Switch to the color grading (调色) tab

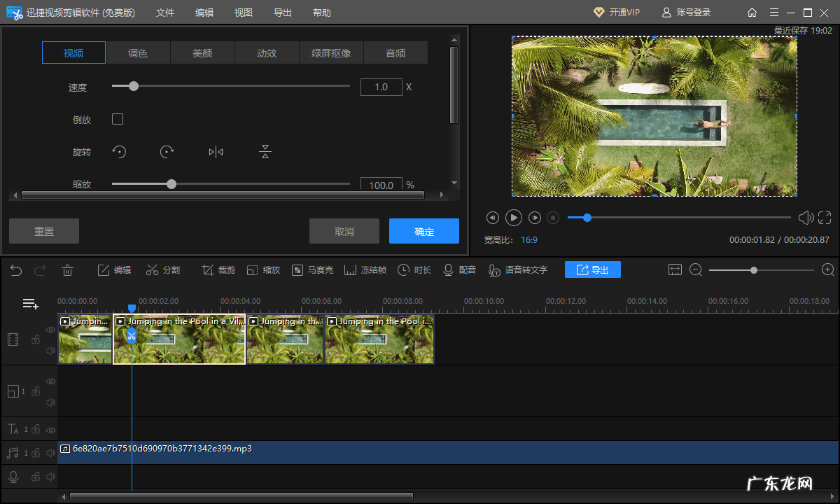click(138, 53)
